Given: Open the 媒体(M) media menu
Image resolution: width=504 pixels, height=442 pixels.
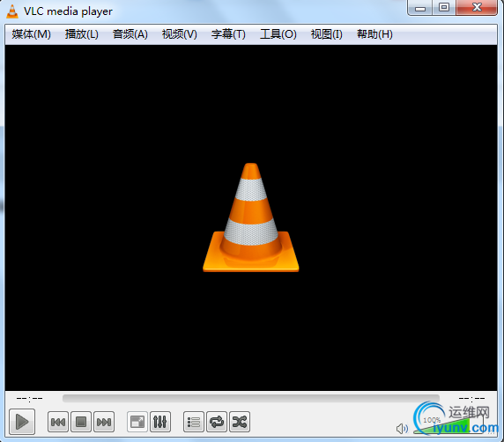Looking at the screenshot, I should pyautogui.click(x=31, y=34).
